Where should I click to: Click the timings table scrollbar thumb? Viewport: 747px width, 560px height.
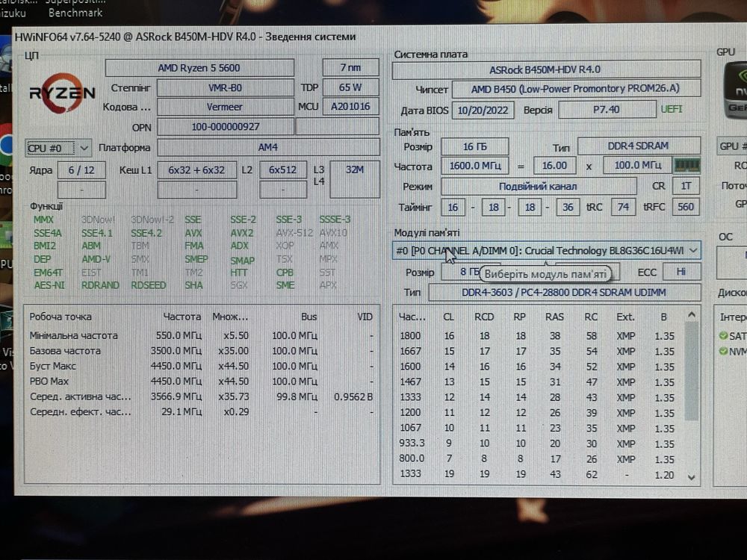pyautogui.click(x=692, y=371)
